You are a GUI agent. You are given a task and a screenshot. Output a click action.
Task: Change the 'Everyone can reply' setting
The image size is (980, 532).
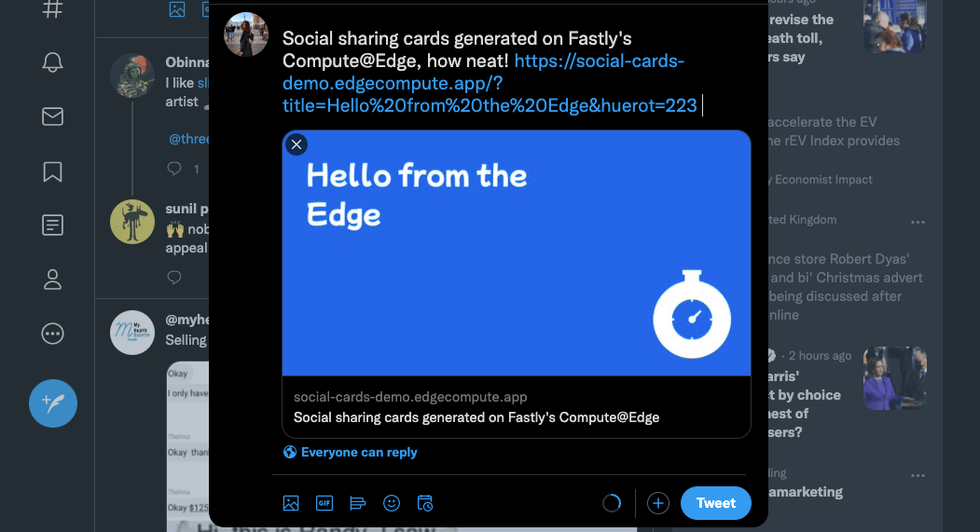pos(351,452)
